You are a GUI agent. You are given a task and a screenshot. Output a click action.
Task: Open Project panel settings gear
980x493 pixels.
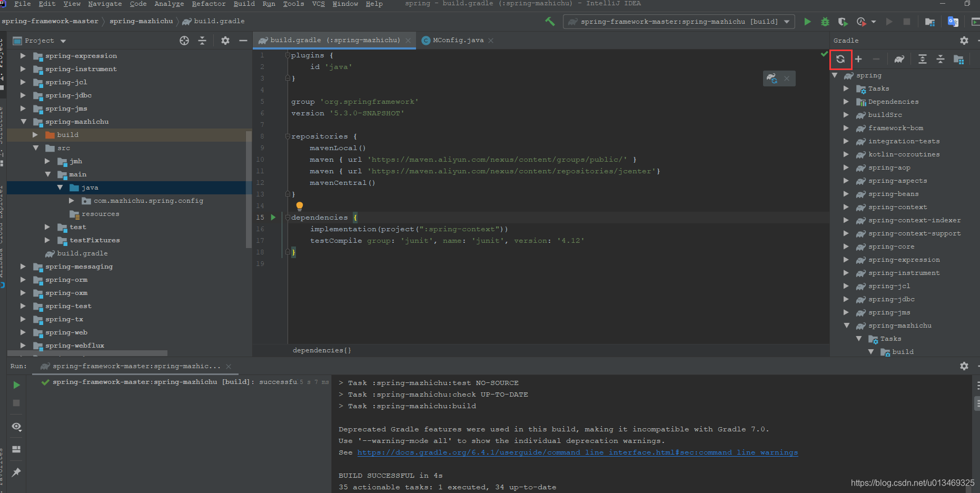click(225, 41)
